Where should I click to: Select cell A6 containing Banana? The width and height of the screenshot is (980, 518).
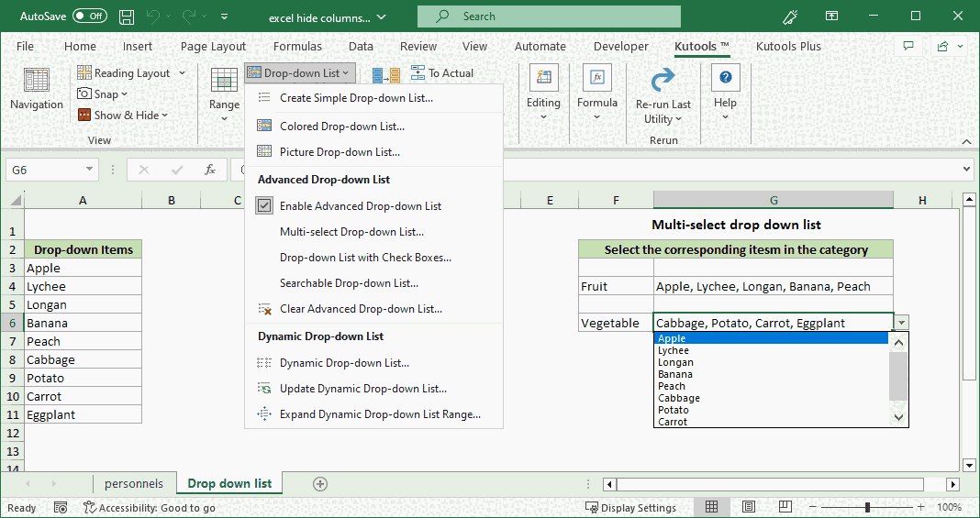tap(84, 323)
